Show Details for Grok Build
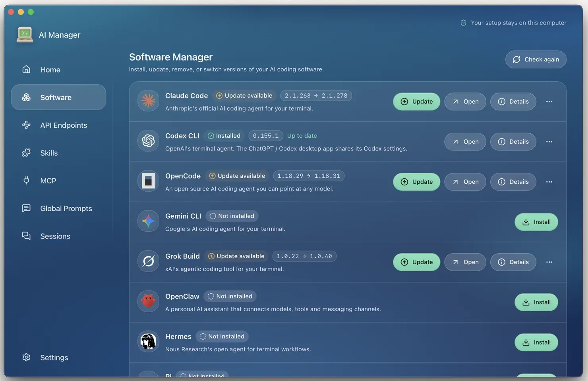The image size is (588, 381). [513, 262]
